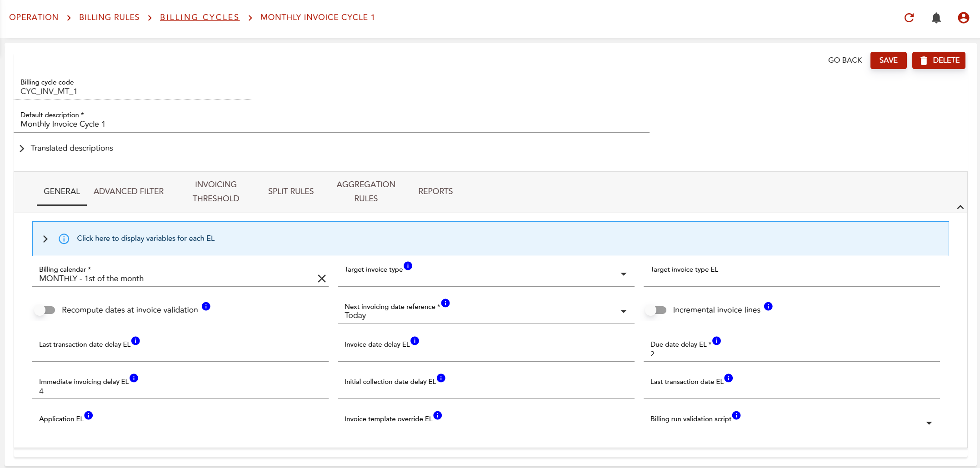Toggle Recompute dates at invoice validation
The height and width of the screenshot is (468, 980).
pos(45,310)
